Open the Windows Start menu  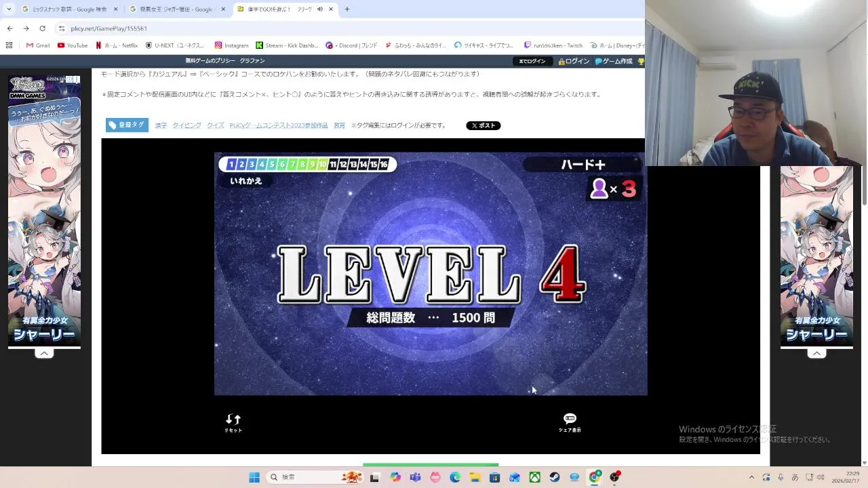coord(254,477)
